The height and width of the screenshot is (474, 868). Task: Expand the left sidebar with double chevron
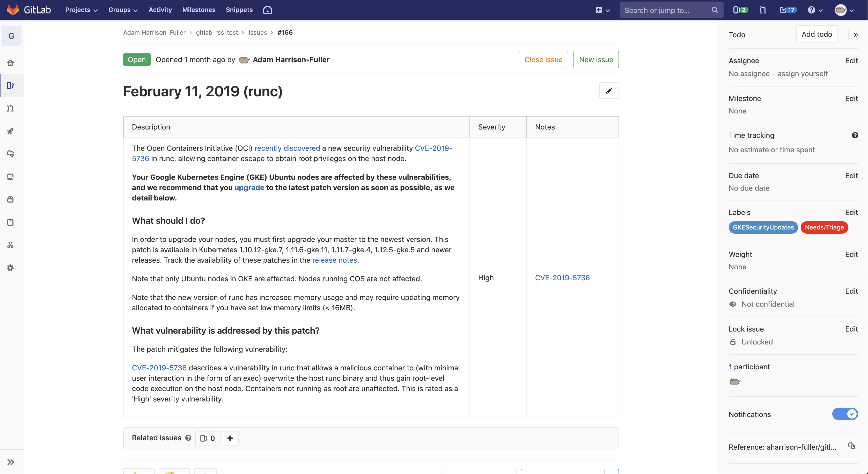point(11,462)
